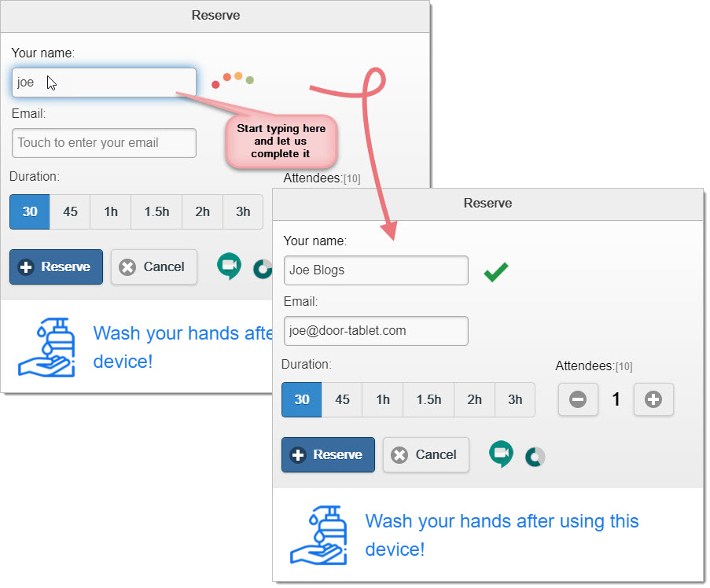This screenshot has height=588, width=710.
Task: Click the colored loading dots beside the name field
Action: (x=233, y=79)
